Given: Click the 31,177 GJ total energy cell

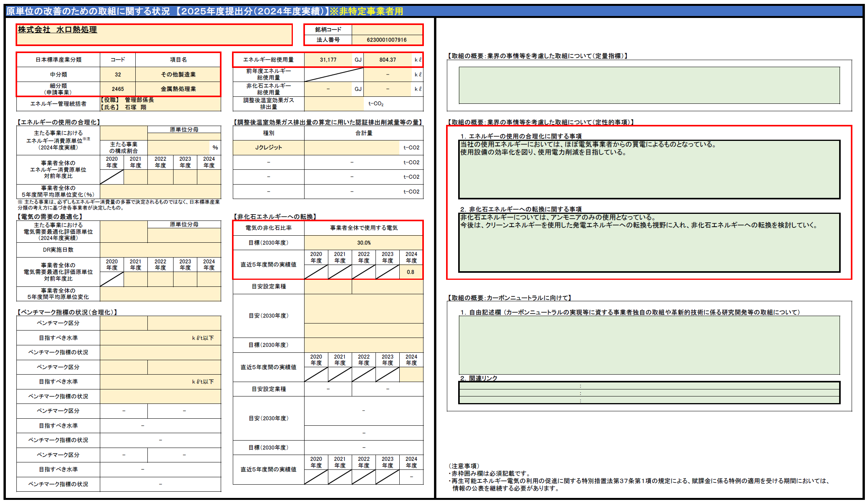Looking at the screenshot, I should pyautogui.click(x=328, y=60).
